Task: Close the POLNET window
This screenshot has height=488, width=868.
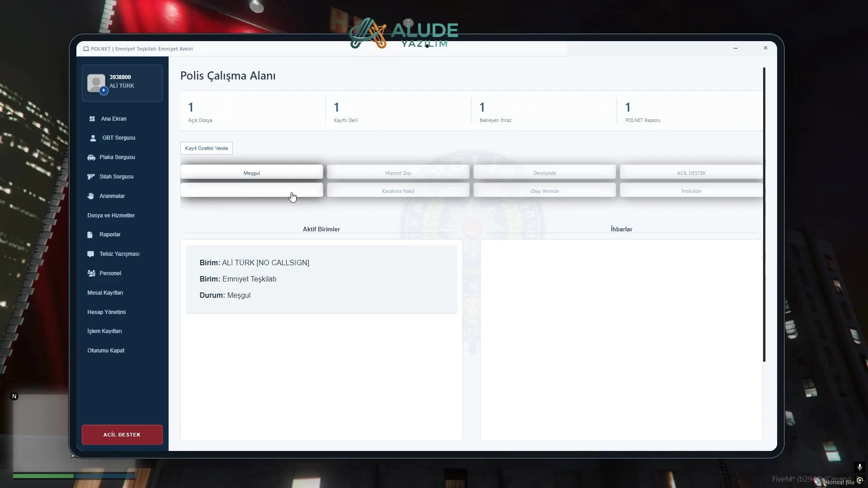Action: [765, 48]
